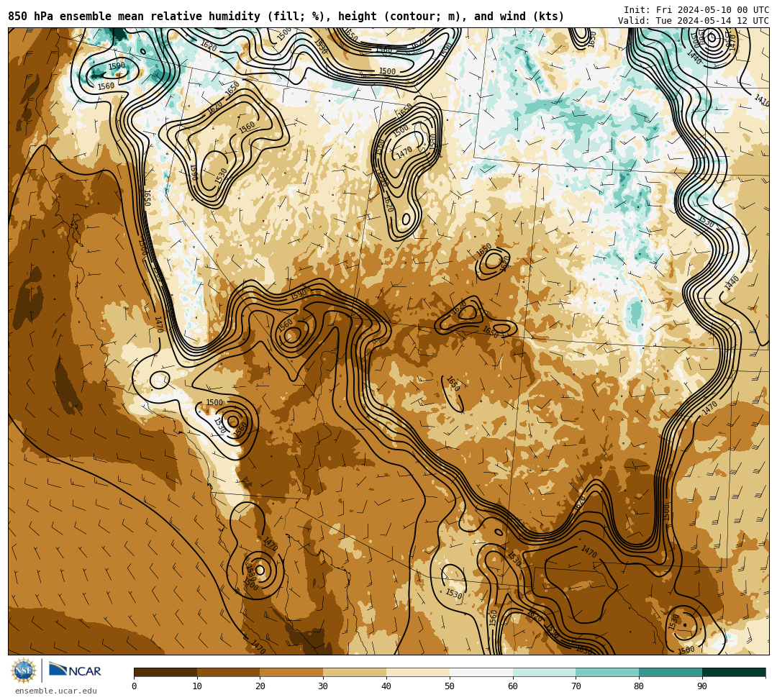Click the NSF logo
This screenshot has height=700, width=777.
tap(24, 671)
